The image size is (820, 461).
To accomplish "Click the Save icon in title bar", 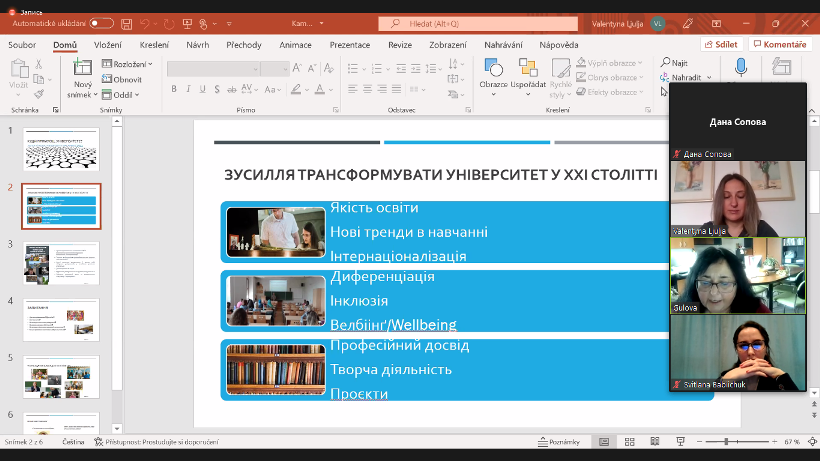I will coord(126,22).
